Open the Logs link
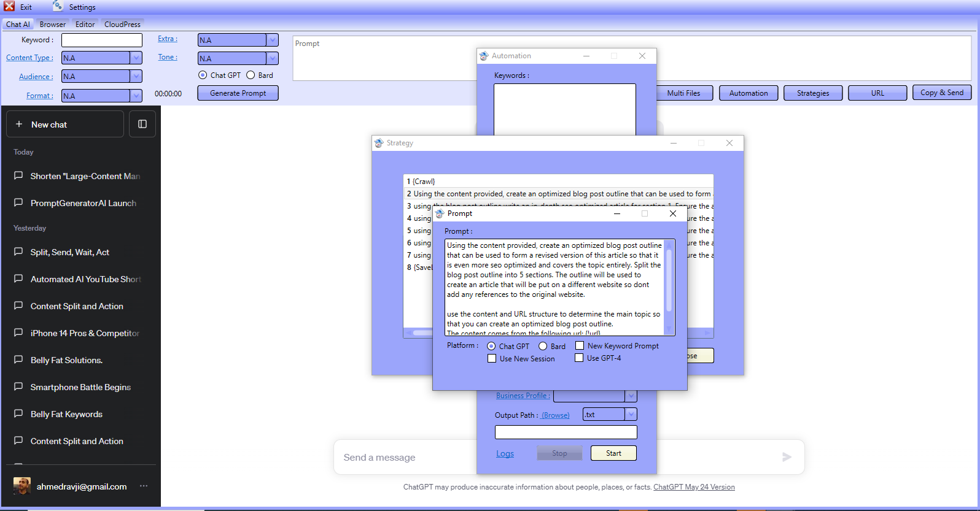The height and width of the screenshot is (511, 980). (505, 454)
